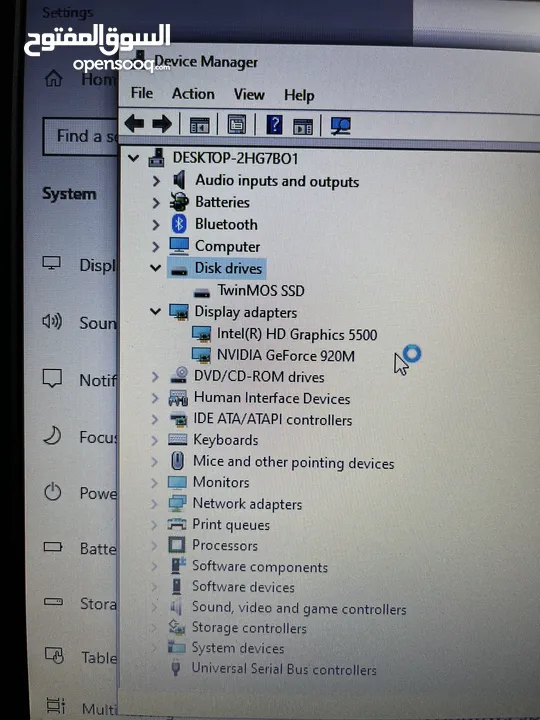Expand the Bluetooth chevron
Viewport: 540px width, 720px height.
coord(156,225)
